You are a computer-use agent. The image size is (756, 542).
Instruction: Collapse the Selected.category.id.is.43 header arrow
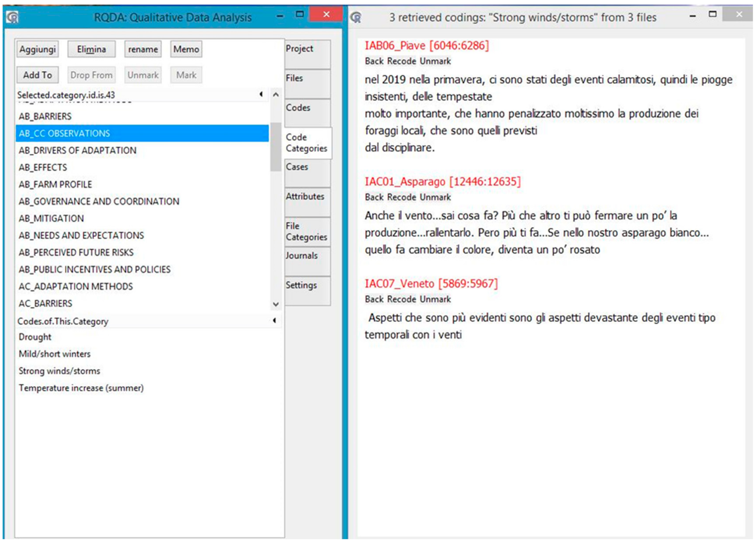coord(261,95)
